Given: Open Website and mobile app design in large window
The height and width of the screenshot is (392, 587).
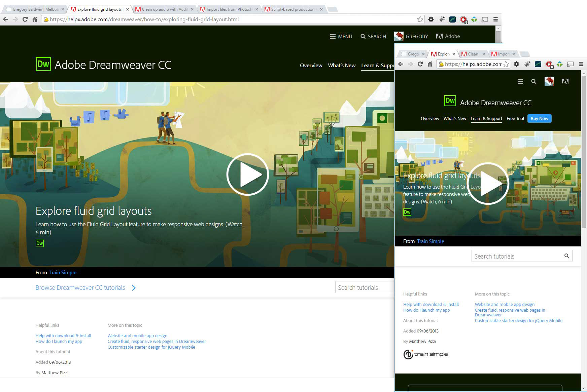Looking at the screenshot, I should 137,336.
